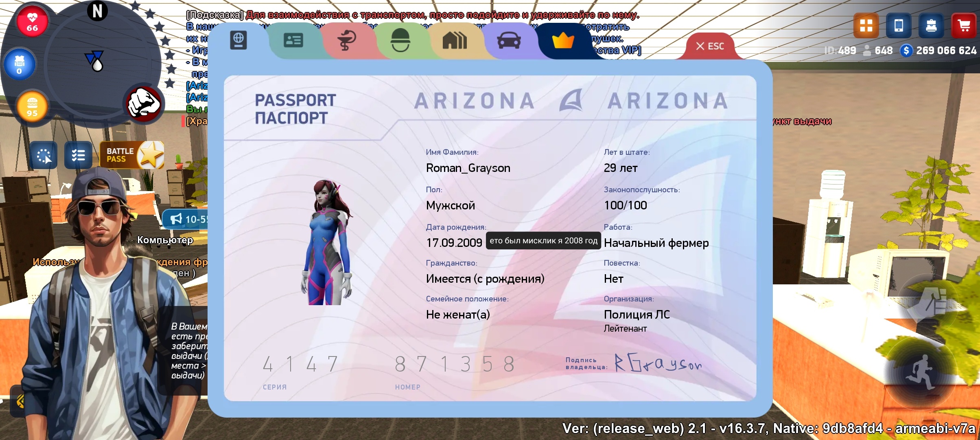Image resolution: width=980 pixels, height=440 pixels.
Task: Open the vehicles car tab
Action: pos(509,41)
